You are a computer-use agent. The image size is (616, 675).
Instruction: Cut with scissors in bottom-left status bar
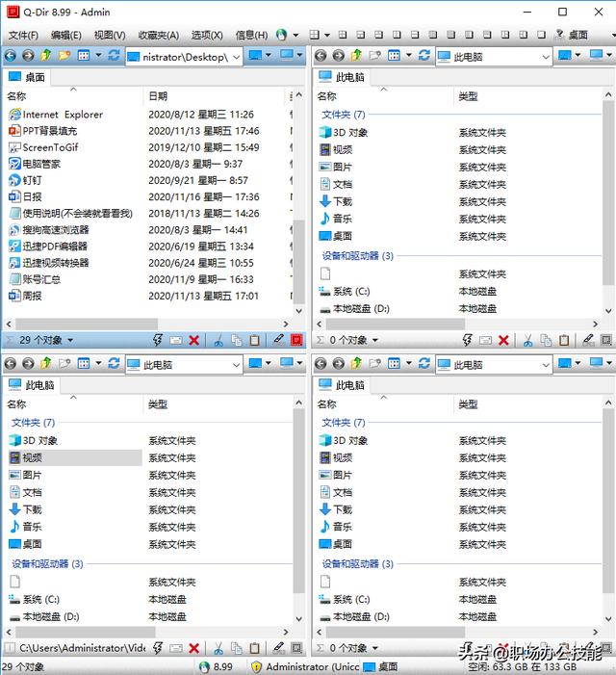[218, 648]
